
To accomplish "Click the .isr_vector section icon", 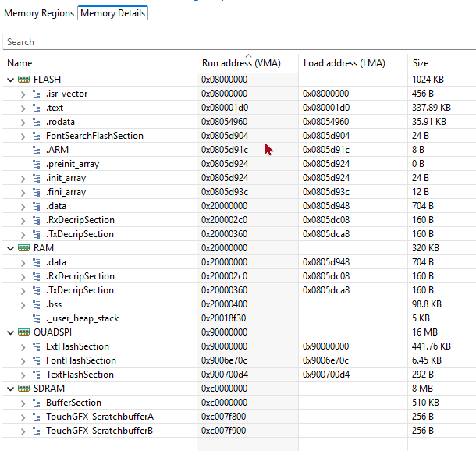I will 37,94.
